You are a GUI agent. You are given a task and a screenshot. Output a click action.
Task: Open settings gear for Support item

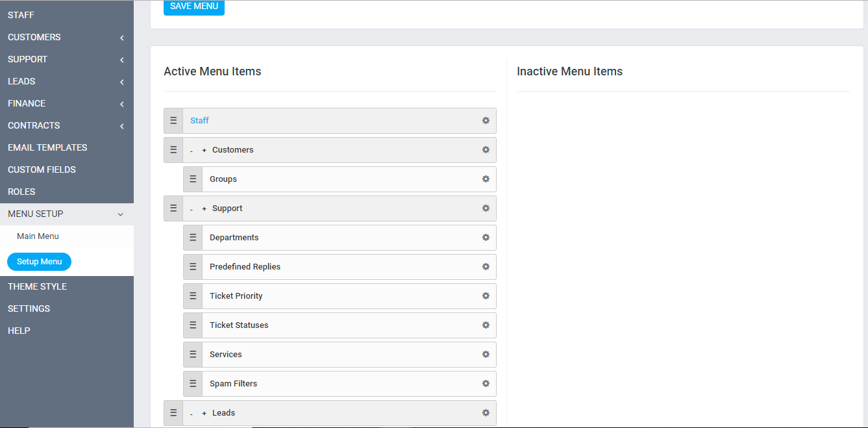point(486,208)
